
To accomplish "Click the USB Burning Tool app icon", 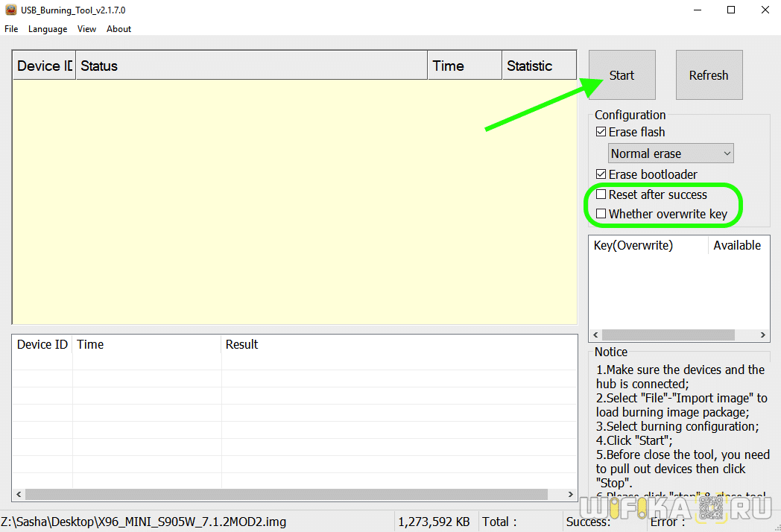I will point(10,10).
